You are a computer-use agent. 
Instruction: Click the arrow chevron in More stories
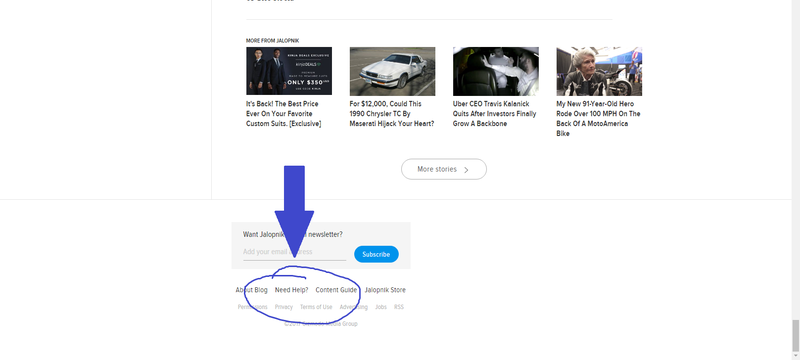pyautogui.click(x=466, y=170)
